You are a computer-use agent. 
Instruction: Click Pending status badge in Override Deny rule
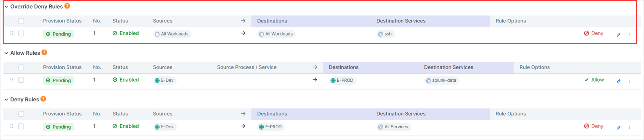tap(58, 34)
